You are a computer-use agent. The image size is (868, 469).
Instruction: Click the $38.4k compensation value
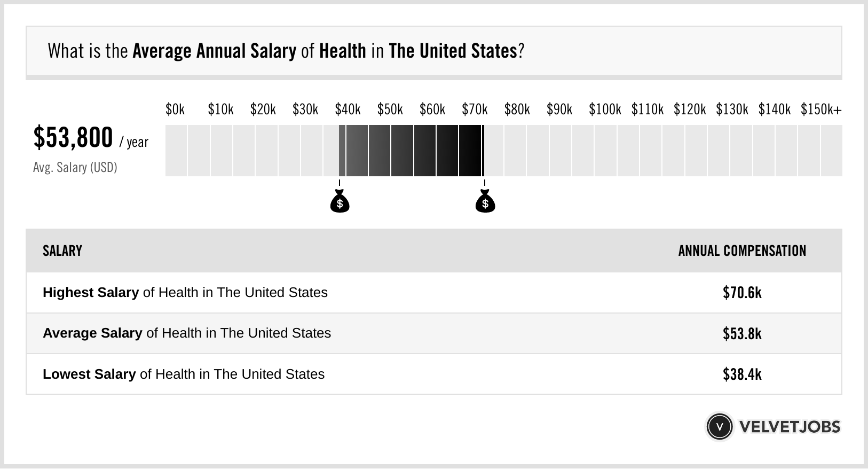742,374
